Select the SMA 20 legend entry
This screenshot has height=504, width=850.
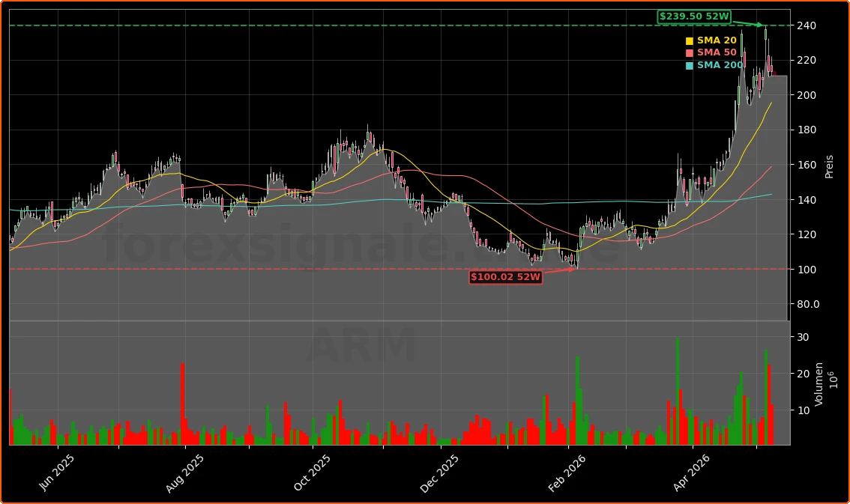pos(711,40)
